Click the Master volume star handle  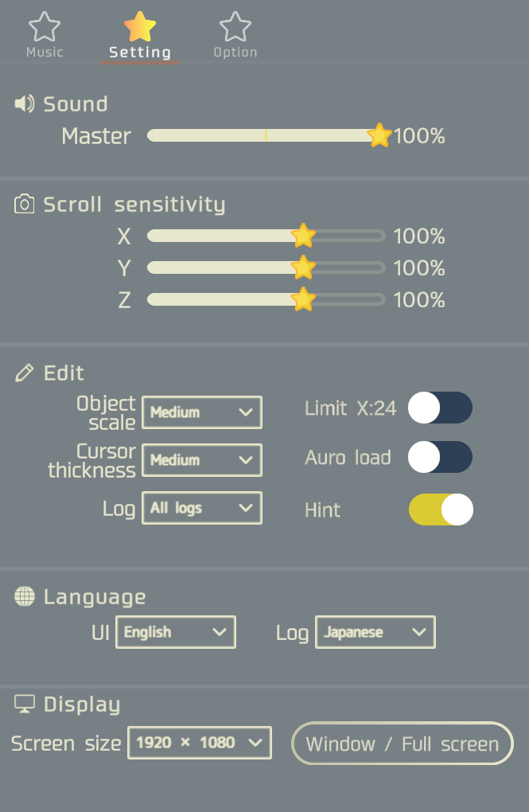pos(379,135)
